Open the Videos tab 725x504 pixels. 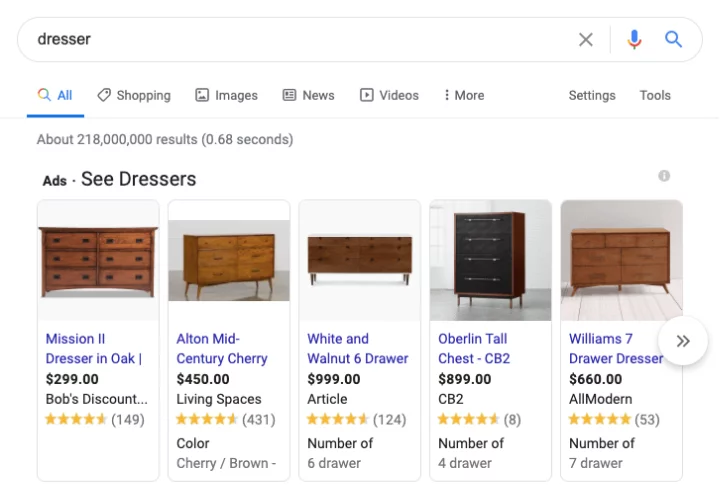pos(389,95)
